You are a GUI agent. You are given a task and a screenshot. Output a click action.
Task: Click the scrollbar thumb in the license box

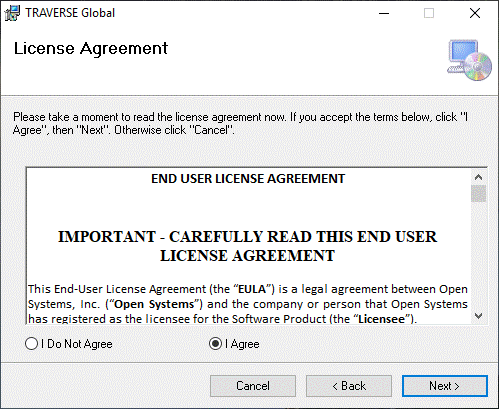[x=479, y=193]
